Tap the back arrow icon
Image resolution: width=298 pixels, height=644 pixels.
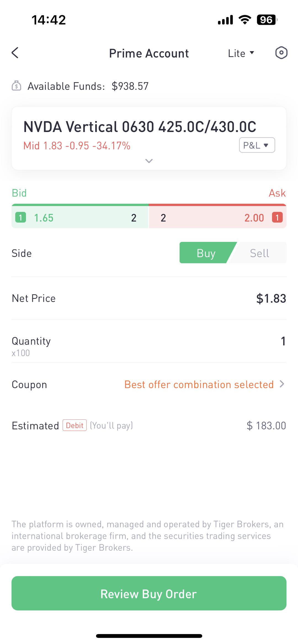pos(15,53)
